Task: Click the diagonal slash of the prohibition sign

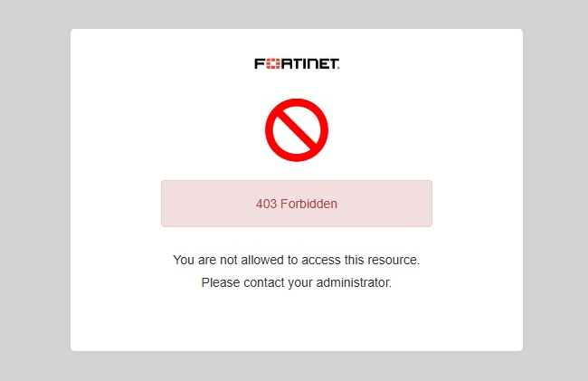Action: click(297, 130)
